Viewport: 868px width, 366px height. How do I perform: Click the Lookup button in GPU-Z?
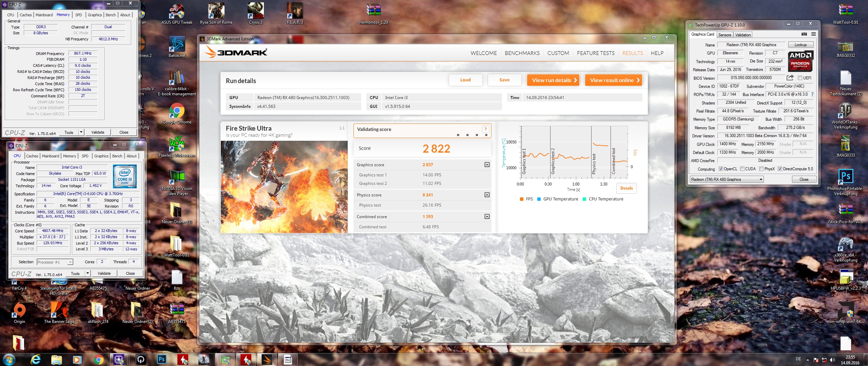pyautogui.click(x=801, y=45)
